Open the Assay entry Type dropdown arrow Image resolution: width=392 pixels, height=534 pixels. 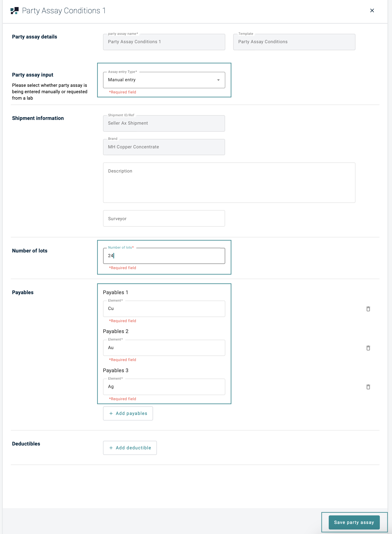218,80
